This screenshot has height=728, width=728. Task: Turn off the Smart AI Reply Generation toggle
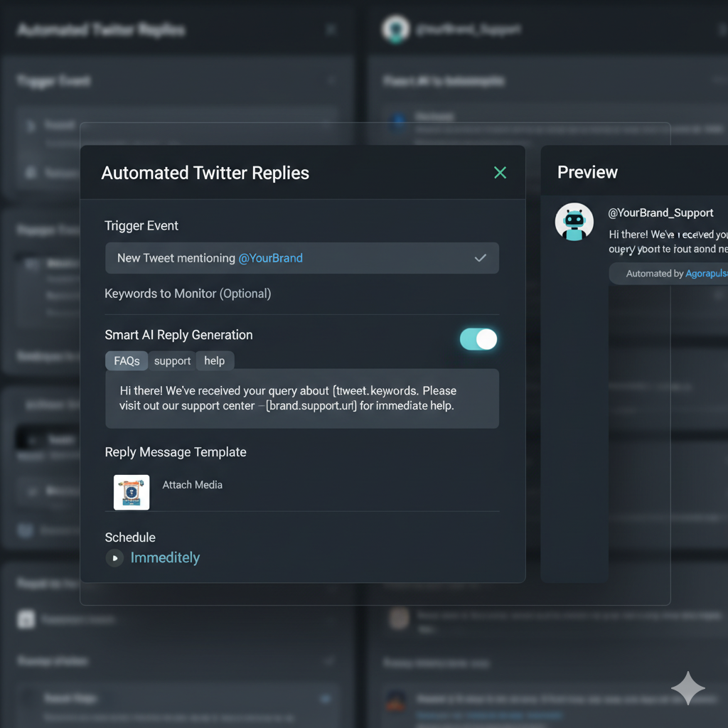pyautogui.click(x=478, y=339)
